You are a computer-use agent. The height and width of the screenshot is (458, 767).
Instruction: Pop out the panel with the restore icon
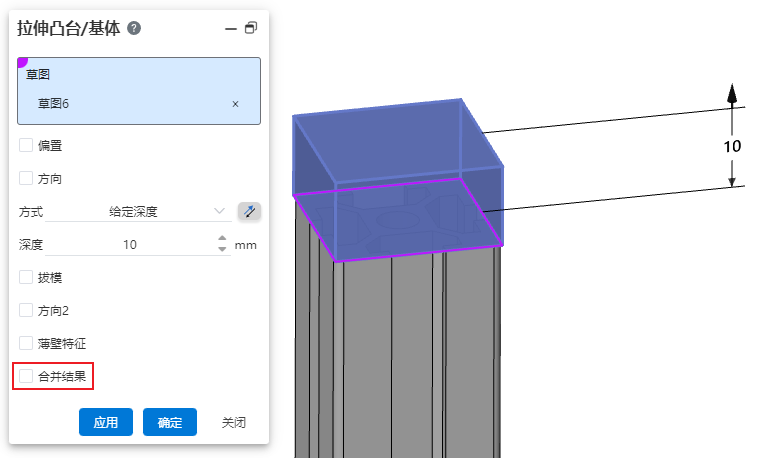(251, 28)
